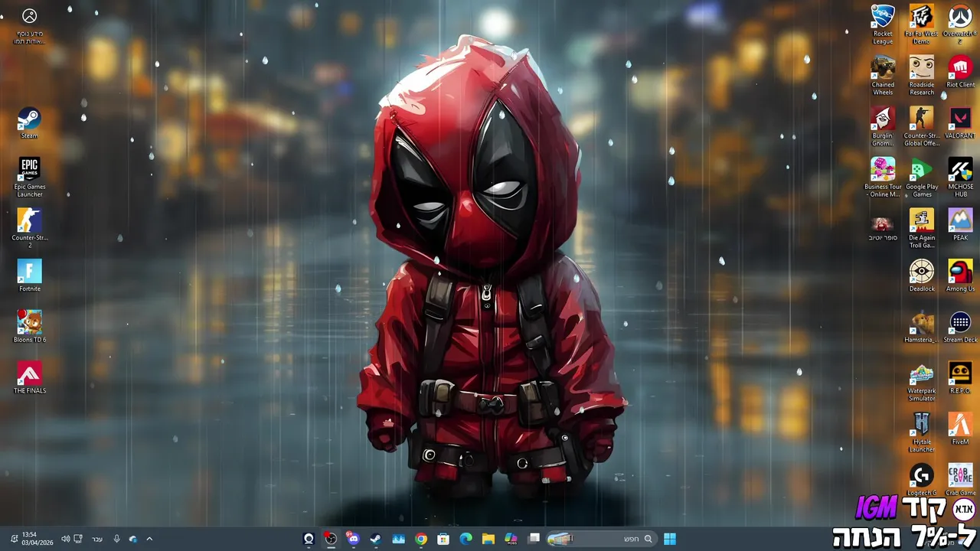Select the Roadside Research icon

point(922,76)
